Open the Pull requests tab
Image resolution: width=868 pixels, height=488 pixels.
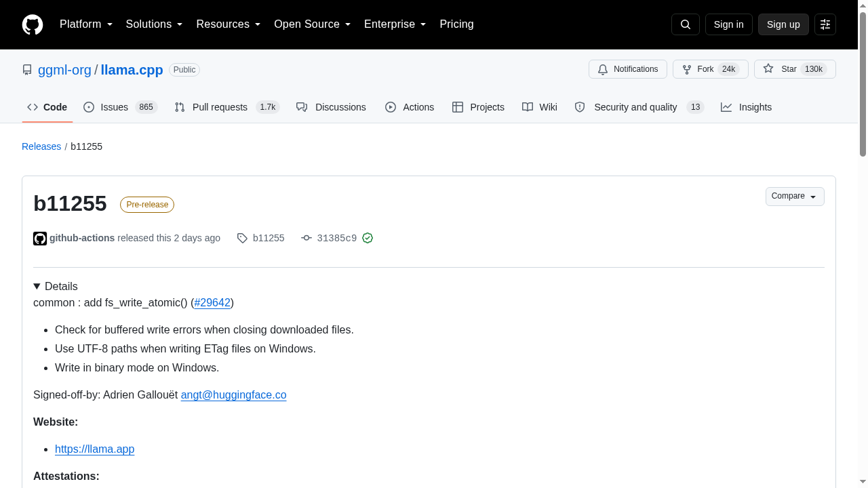pyautogui.click(x=227, y=107)
